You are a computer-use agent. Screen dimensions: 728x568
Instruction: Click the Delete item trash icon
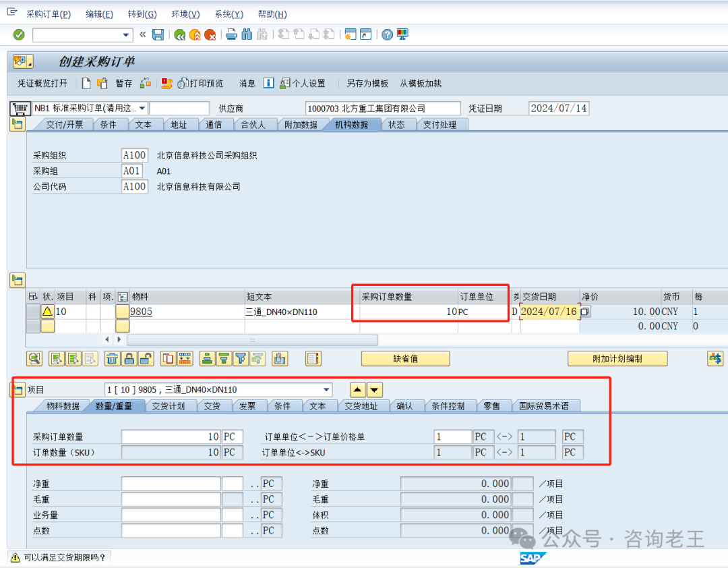coord(113,359)
